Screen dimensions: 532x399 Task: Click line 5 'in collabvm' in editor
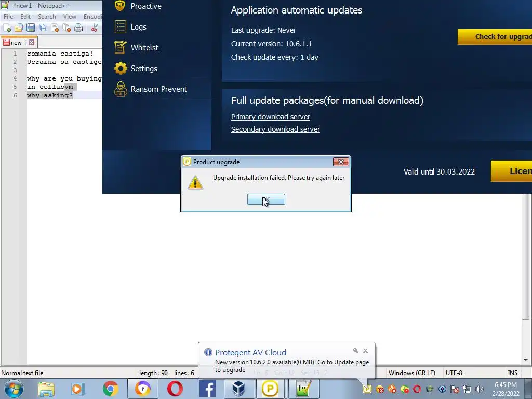50,87
